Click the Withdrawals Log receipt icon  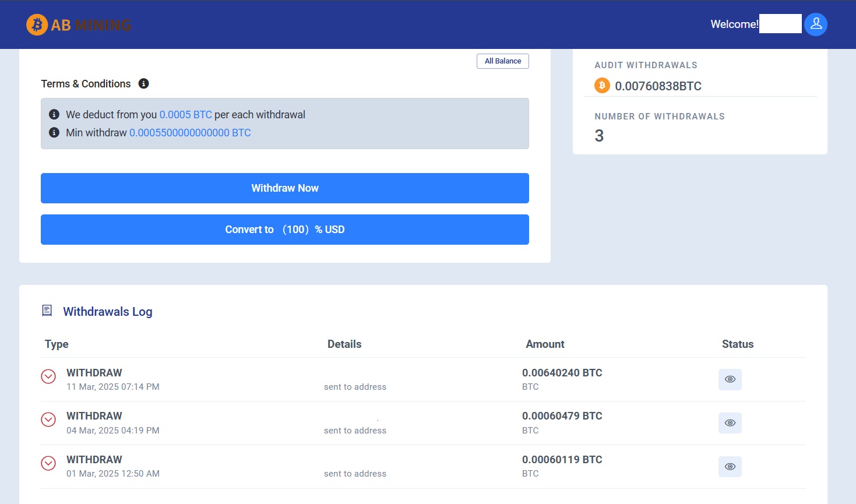click(x=47, y=311)
